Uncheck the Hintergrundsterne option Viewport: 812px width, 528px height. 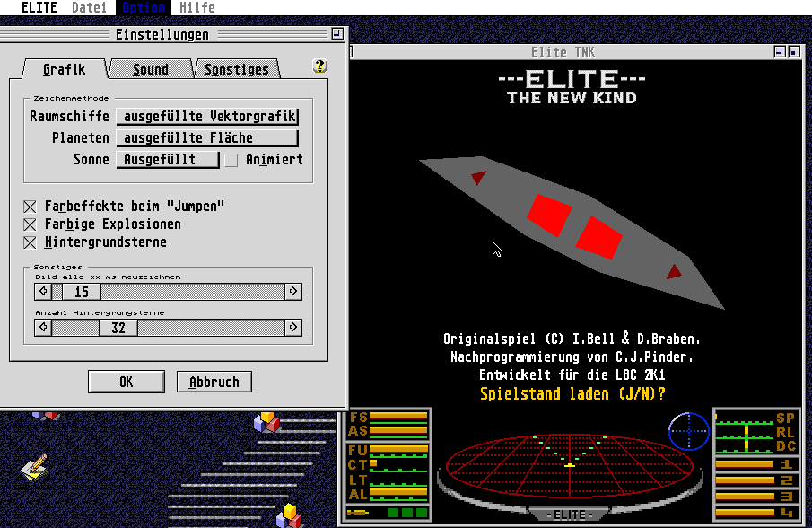point(31,242)
